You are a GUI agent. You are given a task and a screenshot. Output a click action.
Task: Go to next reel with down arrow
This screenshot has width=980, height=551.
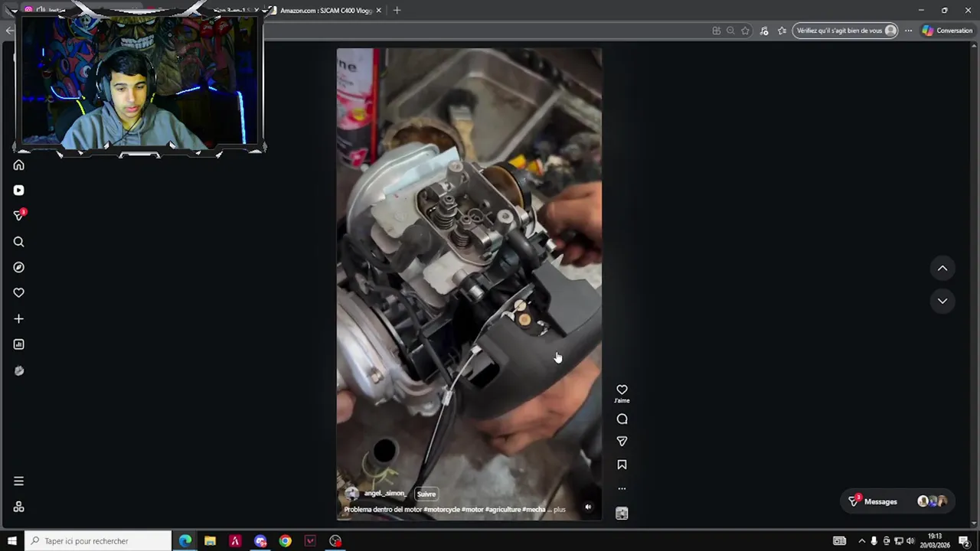click(942, 302)
